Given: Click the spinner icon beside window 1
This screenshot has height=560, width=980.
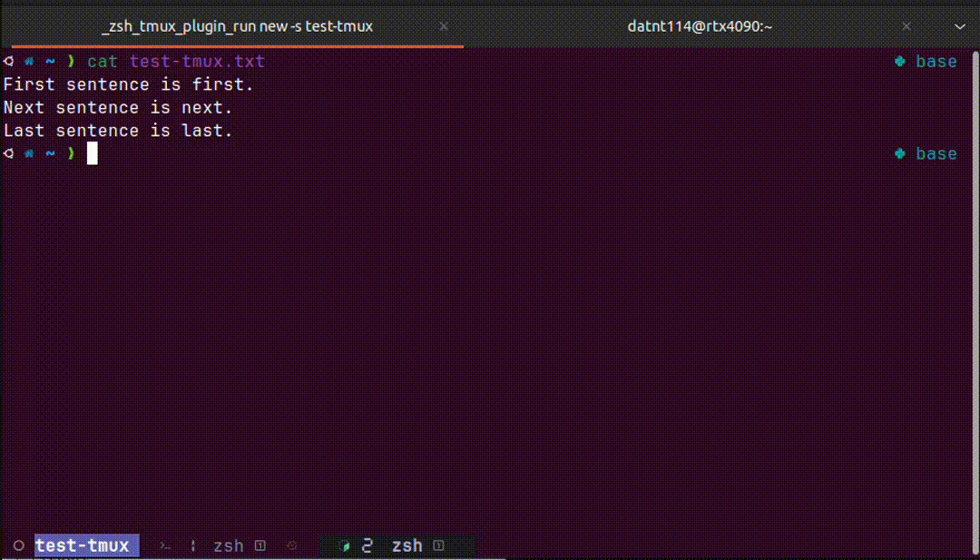Looking at the screenshot, I should coord(292,545).
